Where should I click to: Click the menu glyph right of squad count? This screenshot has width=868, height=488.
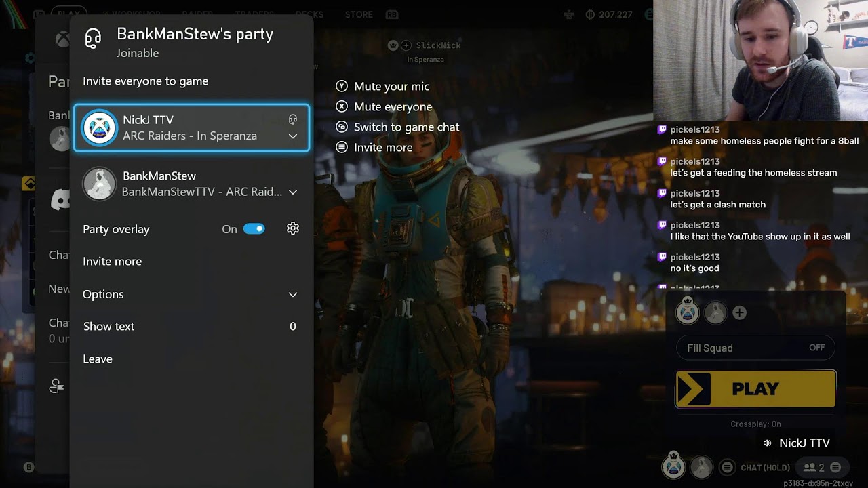[835, 467]
